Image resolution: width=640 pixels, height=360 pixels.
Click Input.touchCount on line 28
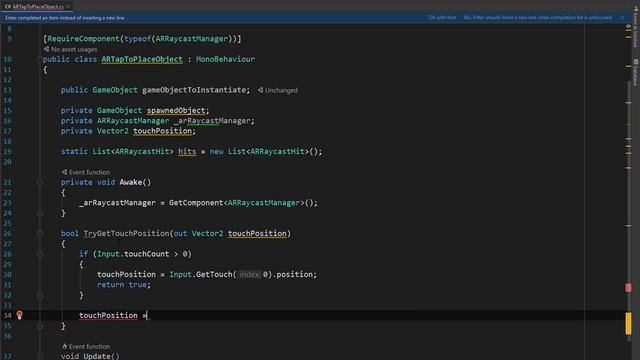click(x=133, y=254)
